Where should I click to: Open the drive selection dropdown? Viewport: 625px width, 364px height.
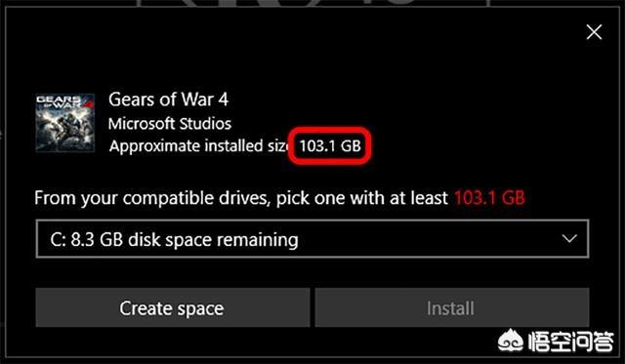(x=312, y=238)
